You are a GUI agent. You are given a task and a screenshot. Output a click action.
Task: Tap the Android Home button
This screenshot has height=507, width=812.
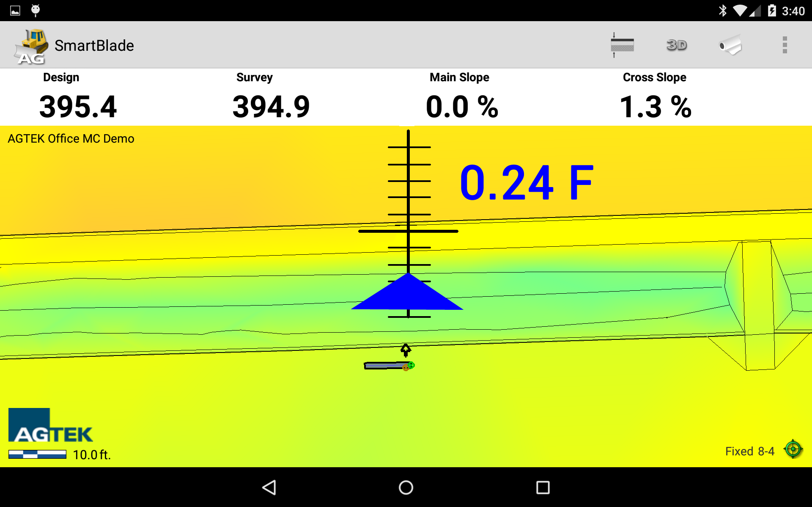406,488
